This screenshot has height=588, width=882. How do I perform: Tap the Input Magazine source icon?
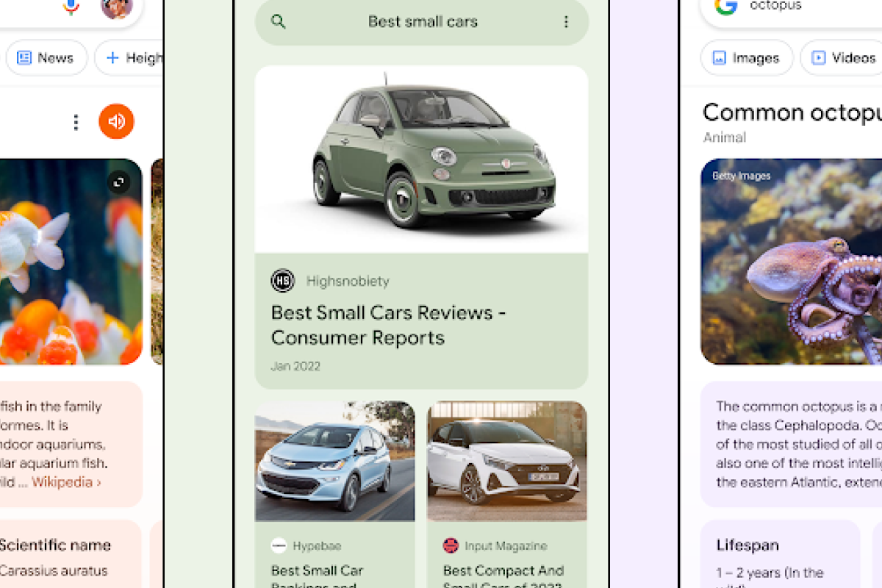pos(451,545)
